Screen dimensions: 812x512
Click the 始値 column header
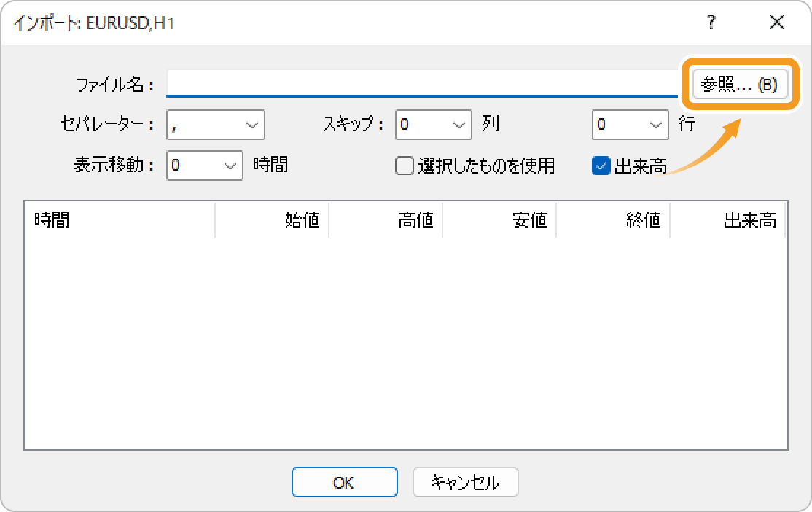coord(272,220)
